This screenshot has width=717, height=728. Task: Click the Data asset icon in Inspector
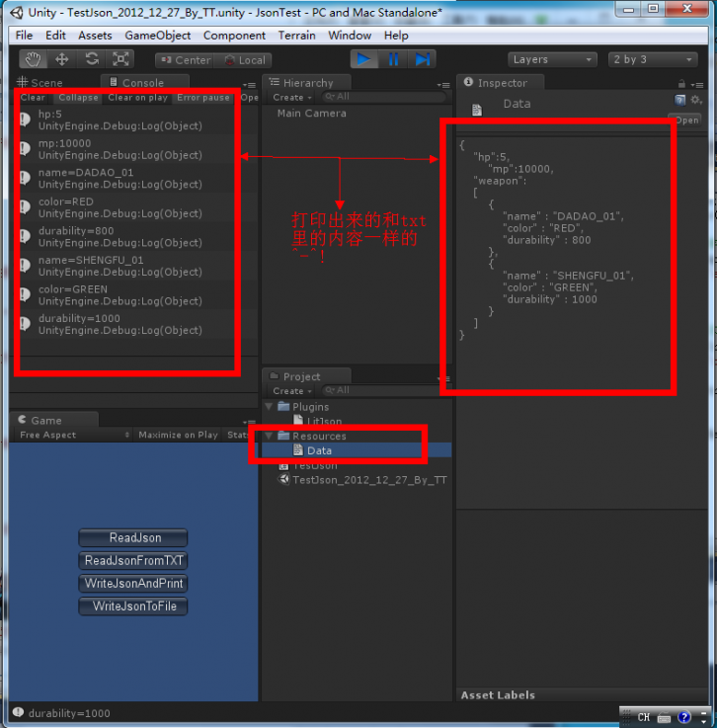tap(477, 110)
